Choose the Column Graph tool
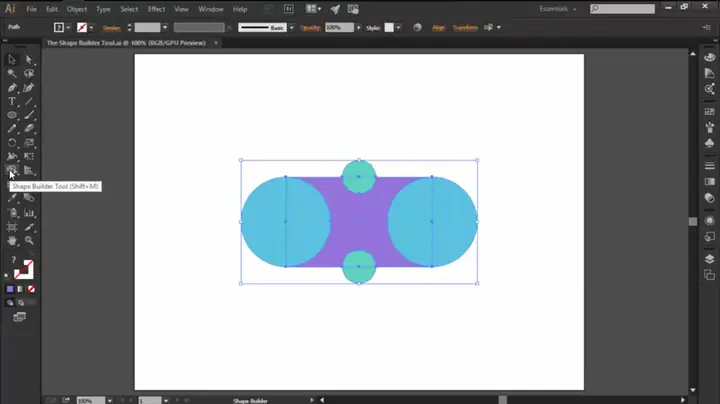This screenshot has height=404, width=720. [x=29, y=213]
